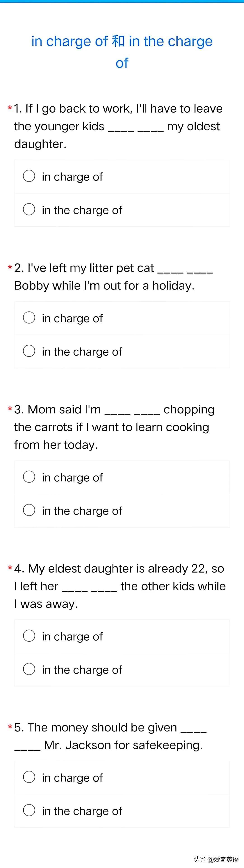Click the question 1 text about younger kids
244x868 pixels.
(118, 126)
